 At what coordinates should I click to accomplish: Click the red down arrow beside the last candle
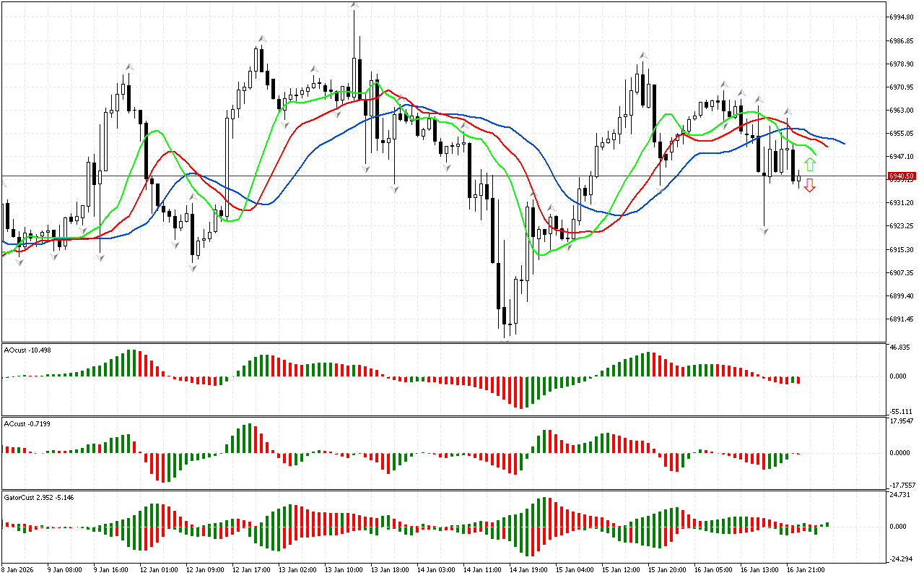point(810,186)
